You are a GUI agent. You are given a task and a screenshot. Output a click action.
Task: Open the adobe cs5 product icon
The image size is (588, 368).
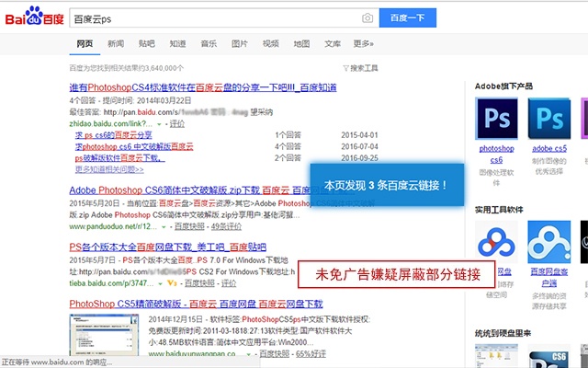549,119
